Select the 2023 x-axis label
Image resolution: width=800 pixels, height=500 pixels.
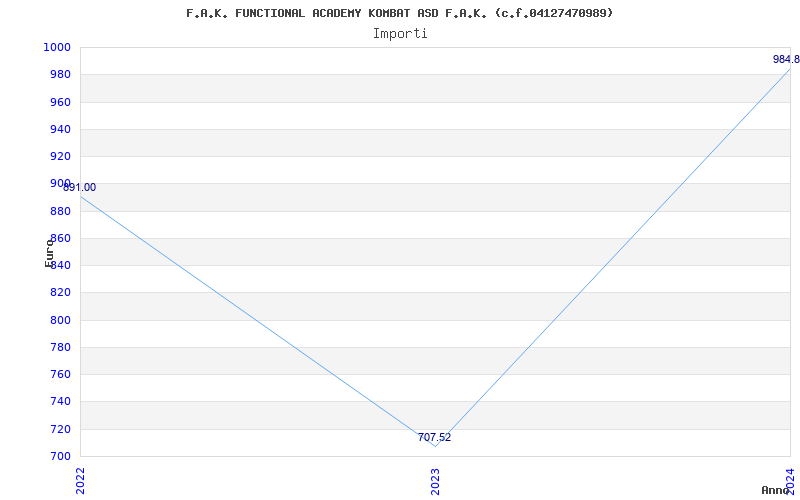[435, 480]
